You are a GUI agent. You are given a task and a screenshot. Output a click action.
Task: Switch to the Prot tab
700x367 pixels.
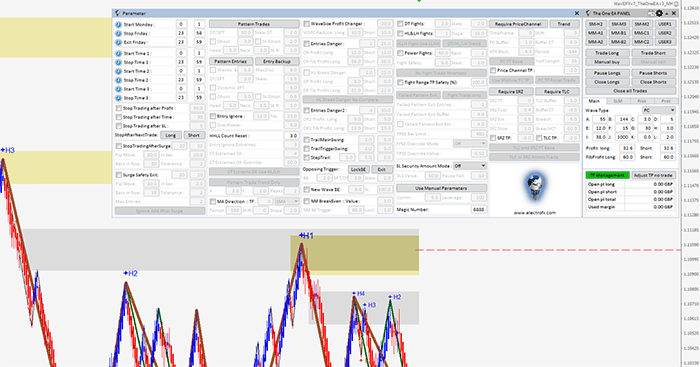pyautogui.click(x=666, y=101)
